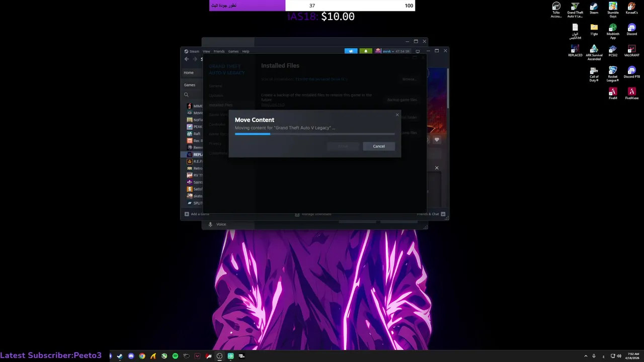Open KovaaK's desktop shortcut

(x=631, y=9)
